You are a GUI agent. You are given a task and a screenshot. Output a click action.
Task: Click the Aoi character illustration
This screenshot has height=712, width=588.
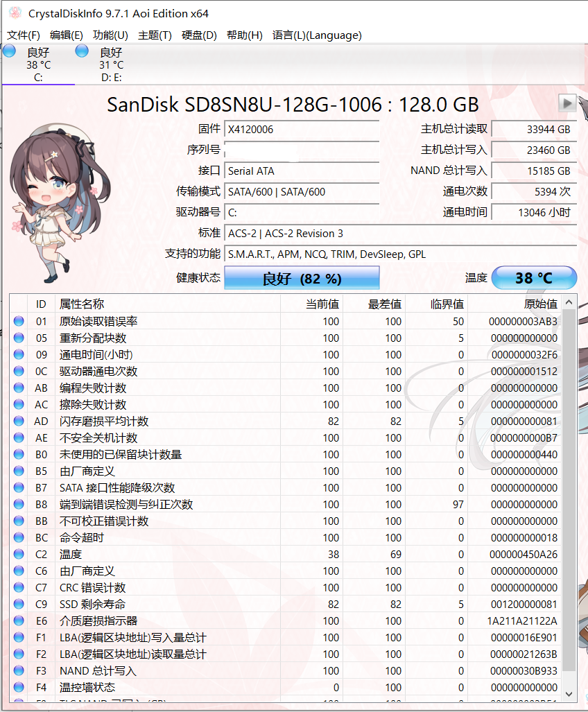pos(59,202)
